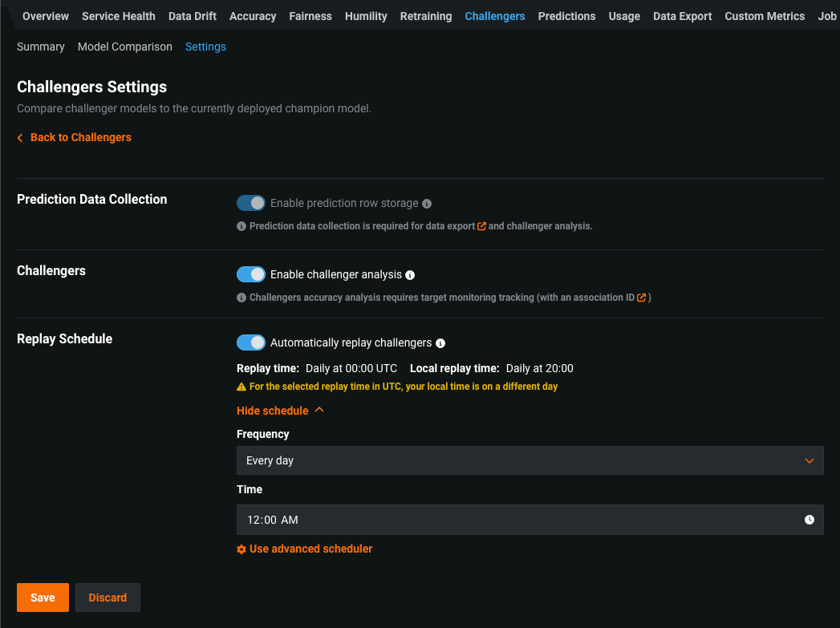The height and width of the screenshot is (628, 840).
Task: Switch to the Data Drift tab
Action: click(193, 16)
